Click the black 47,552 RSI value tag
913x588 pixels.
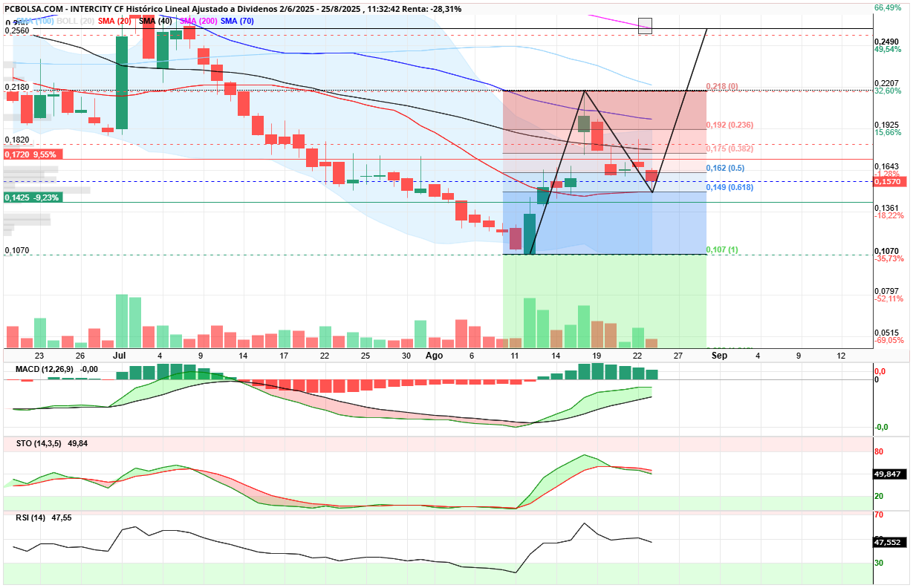pos(890,543)
